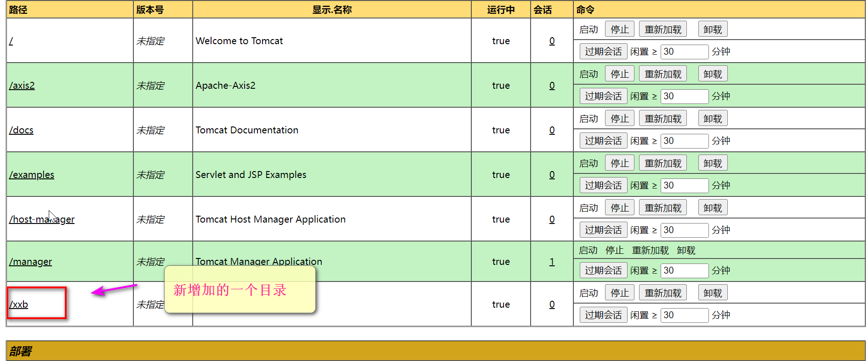Open the /examples application link
868x361 pixels.
(x=32, y=175)
